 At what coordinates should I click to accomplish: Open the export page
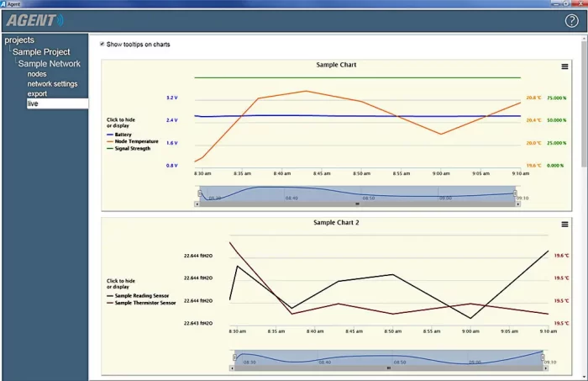(37, 94)
